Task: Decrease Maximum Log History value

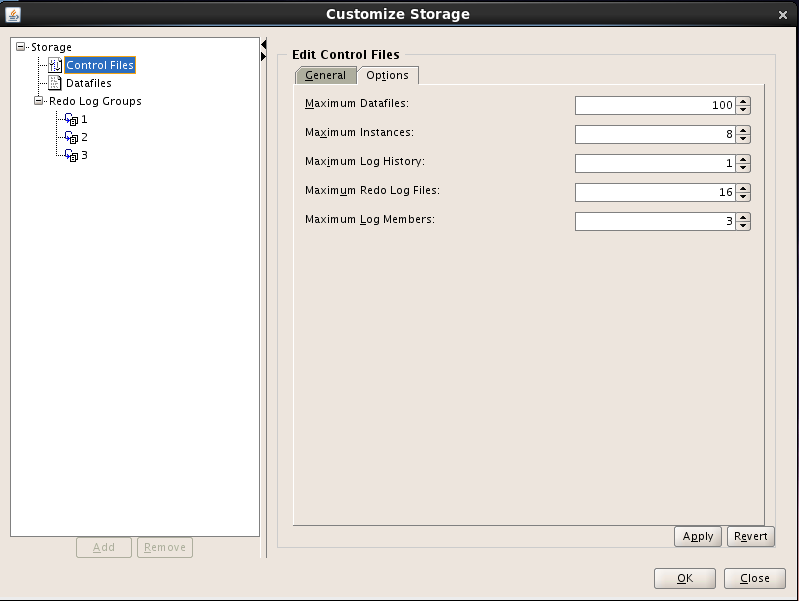Action: [x=743, y=168]
